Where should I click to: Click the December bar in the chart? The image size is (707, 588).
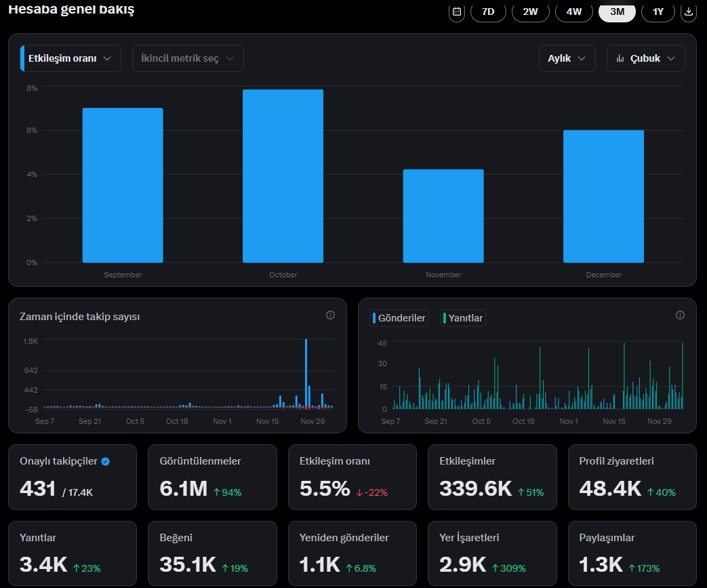604,196
